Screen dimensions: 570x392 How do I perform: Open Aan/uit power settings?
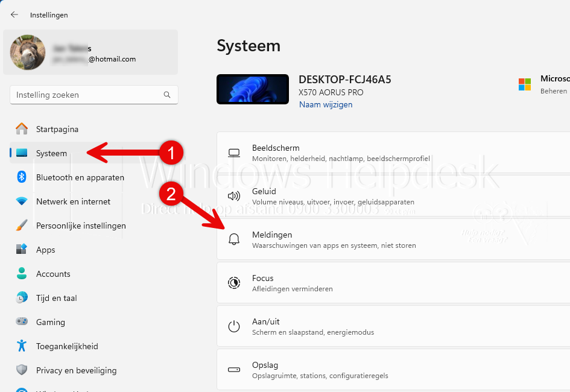[393, 326]
